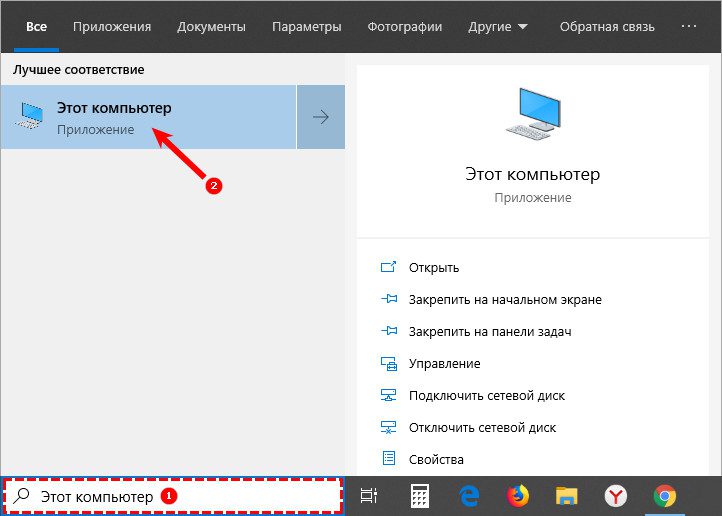This screenshot has height=516, width=722.
Task: Expand the Другие dropdown
Action: [498, 27]
